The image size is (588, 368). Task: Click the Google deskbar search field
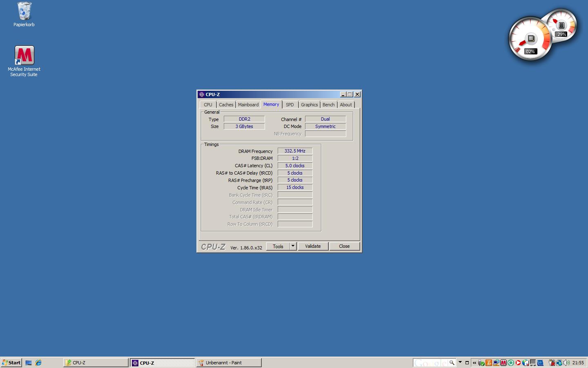click(x=430, y=363)
